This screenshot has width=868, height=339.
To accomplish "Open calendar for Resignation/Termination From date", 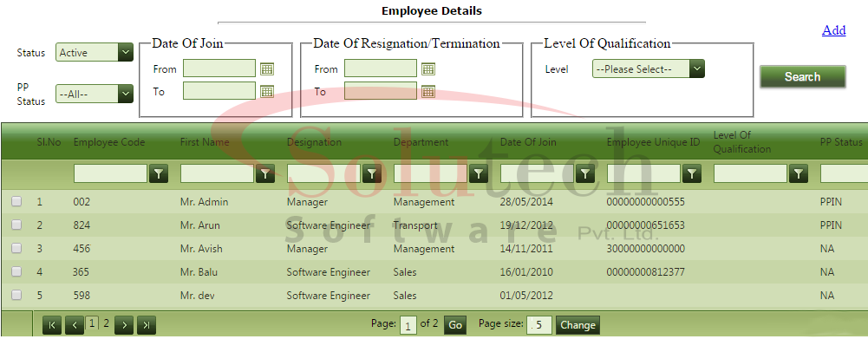I will point(427,69).
